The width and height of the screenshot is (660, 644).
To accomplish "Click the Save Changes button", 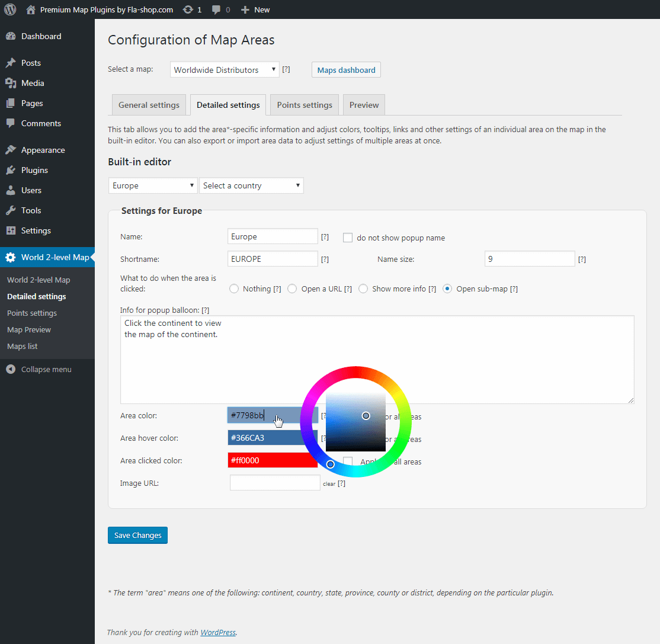I will (x=137, y=536).
